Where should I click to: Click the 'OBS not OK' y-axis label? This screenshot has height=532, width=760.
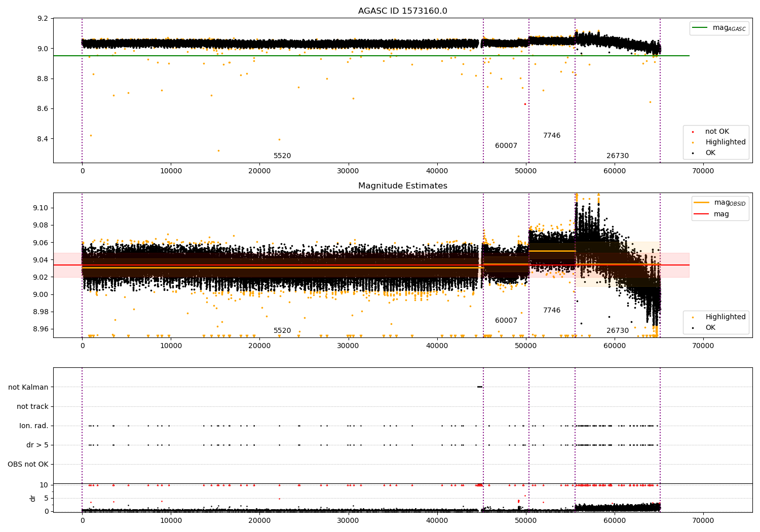click(28, 465)
